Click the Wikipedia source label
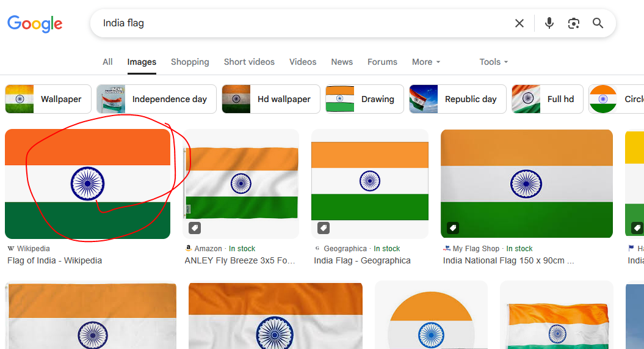 click(x=33, y=248)
